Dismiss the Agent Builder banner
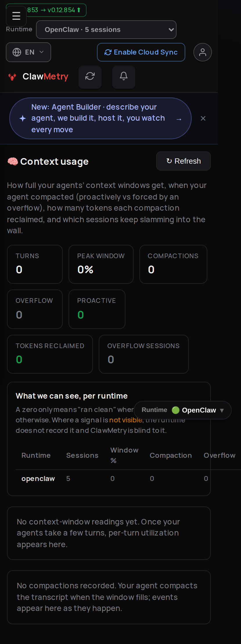241x644 pixels. 203,118
